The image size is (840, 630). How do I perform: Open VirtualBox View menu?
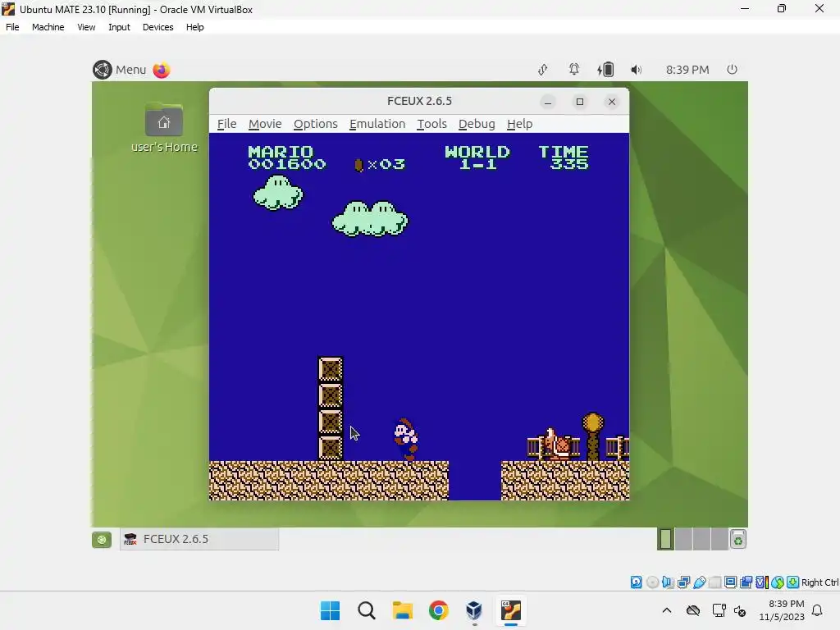tap(86, 27)
